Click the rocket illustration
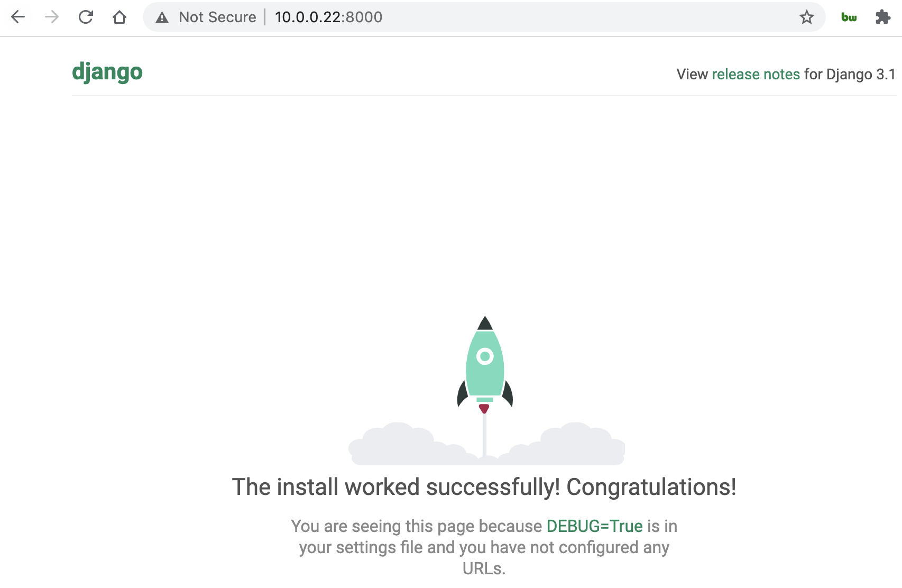This screenshot has height=588, width=902. point(486,390)
